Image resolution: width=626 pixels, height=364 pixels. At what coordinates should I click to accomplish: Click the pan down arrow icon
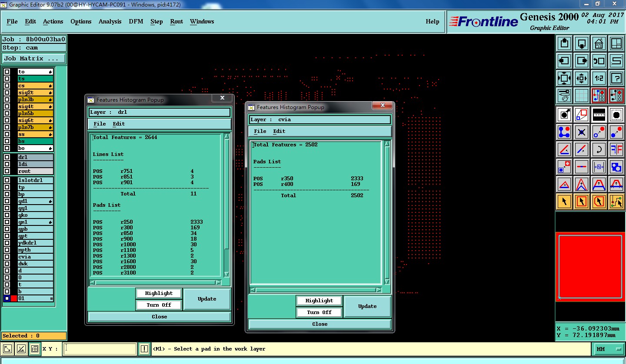581,43
